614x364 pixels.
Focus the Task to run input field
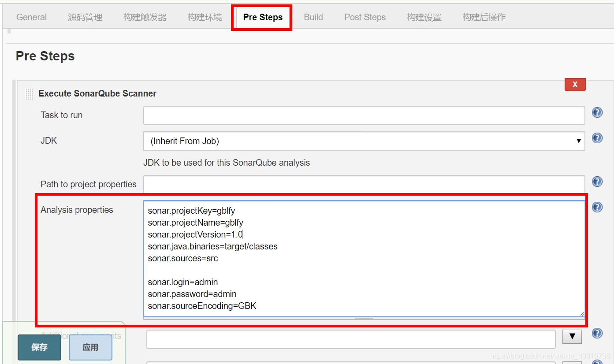(364, 115)
